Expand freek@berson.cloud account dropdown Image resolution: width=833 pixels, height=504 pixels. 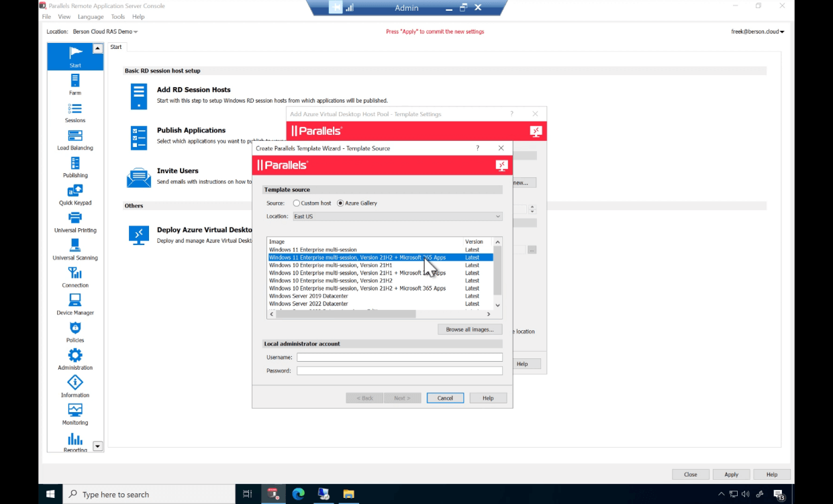(x=757, y=32)
